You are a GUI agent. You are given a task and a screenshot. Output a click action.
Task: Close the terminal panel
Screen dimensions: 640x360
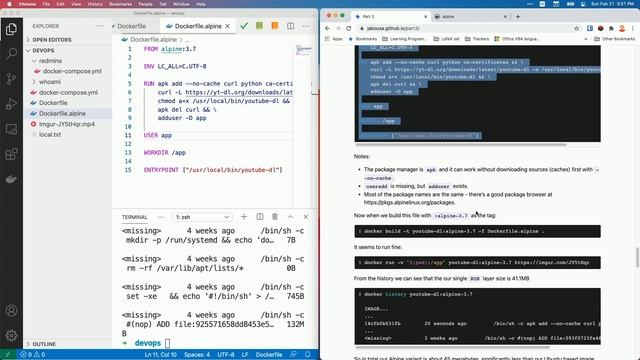[x=306, y=217]
